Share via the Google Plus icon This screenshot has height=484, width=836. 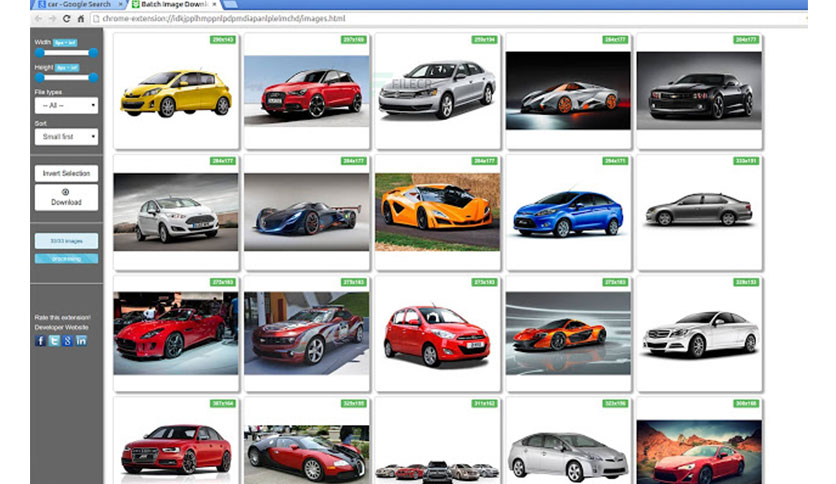pos(68,341)
